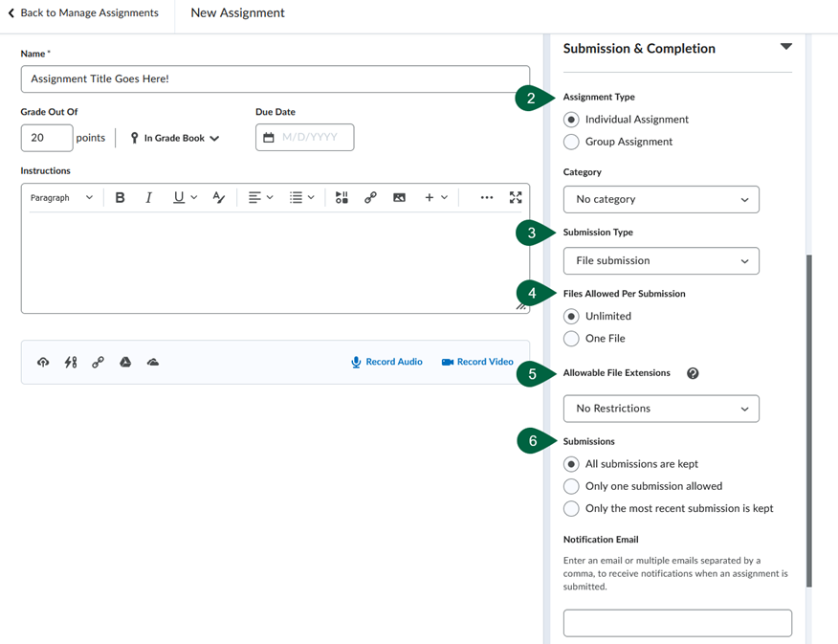Image resolution: width=838 pixels, height=644 pixels.
Task: Open the editor fullscreen view
Action: click(516, 197)
